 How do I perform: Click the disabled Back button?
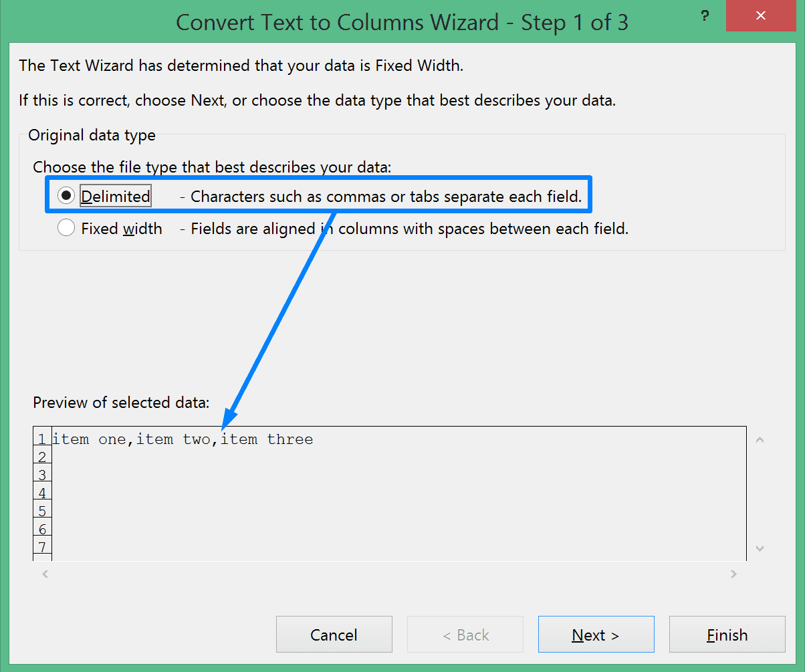pos(464,634)
